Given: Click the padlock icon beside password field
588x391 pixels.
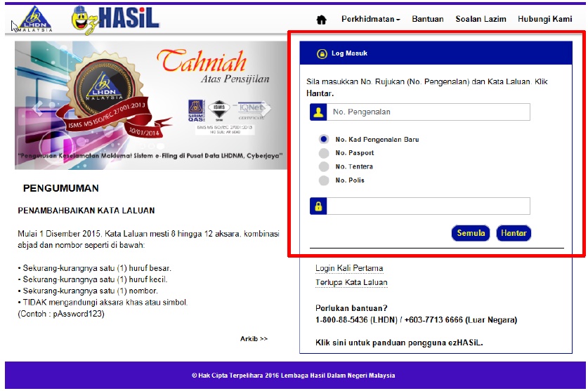Looking at the screenshot, I should [318, 206].
